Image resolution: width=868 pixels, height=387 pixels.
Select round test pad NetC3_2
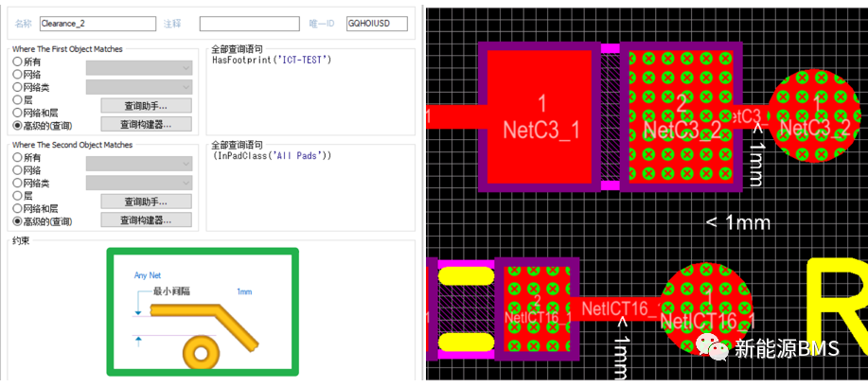(815, 115)
